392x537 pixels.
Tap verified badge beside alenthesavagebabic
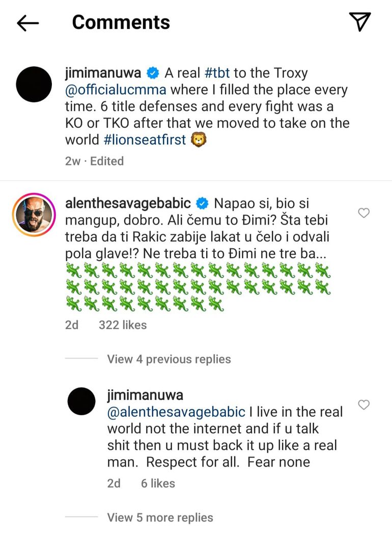202,204
